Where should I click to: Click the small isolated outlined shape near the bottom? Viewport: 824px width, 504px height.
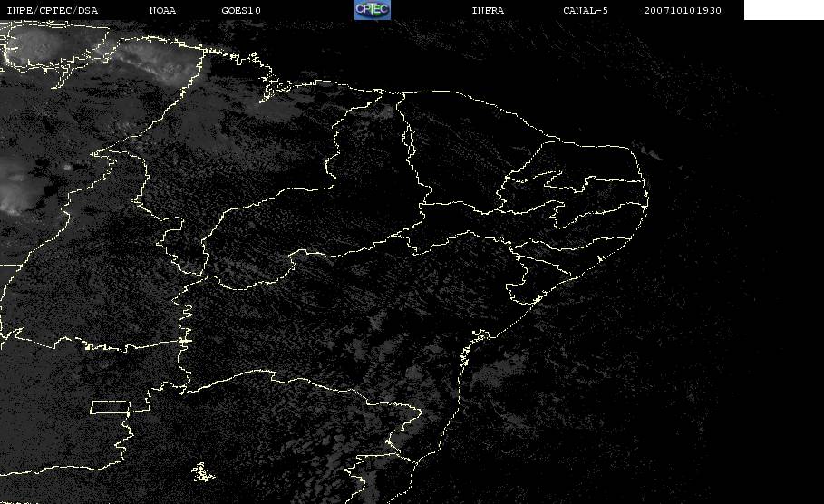pos(203,472)
